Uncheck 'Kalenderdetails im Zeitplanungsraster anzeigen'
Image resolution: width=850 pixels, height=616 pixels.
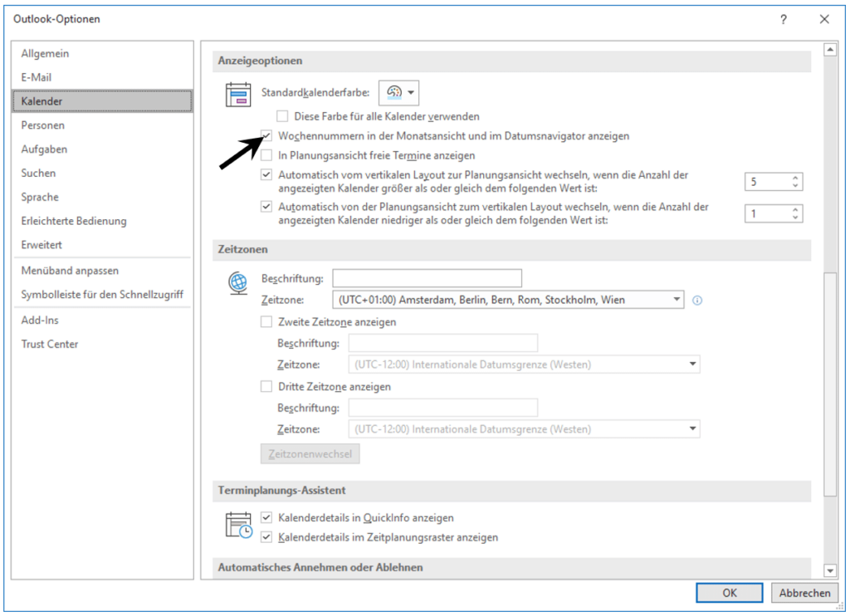[266, 537]
